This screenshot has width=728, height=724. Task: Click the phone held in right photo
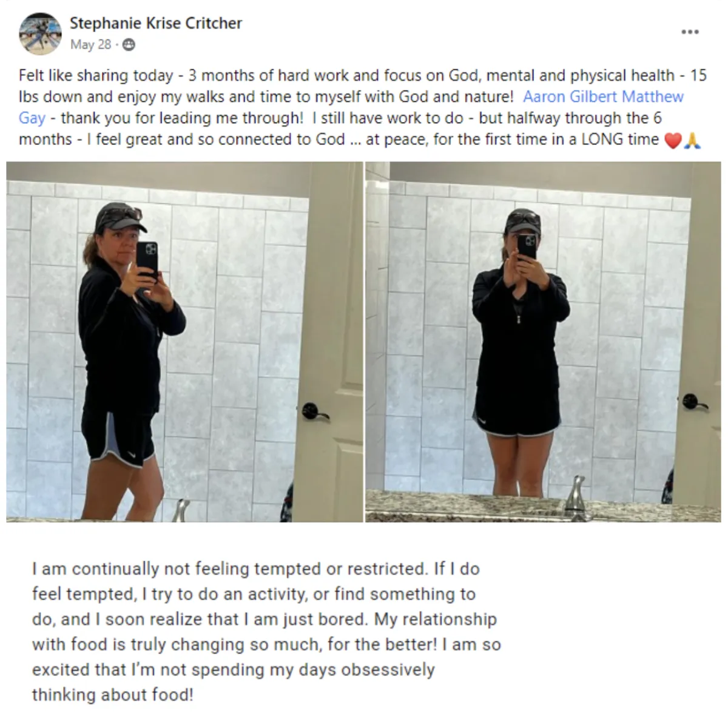point(526,246)
